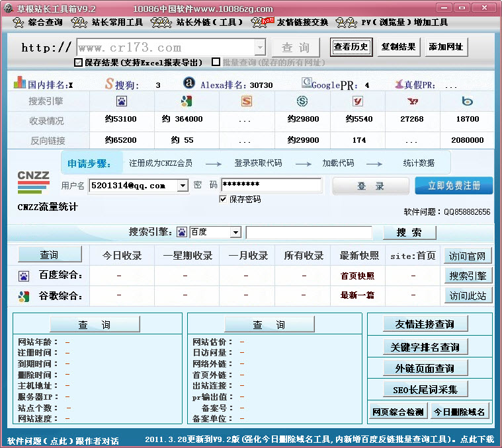
Task: Open the 综合查询 menu
Action: 38,22
